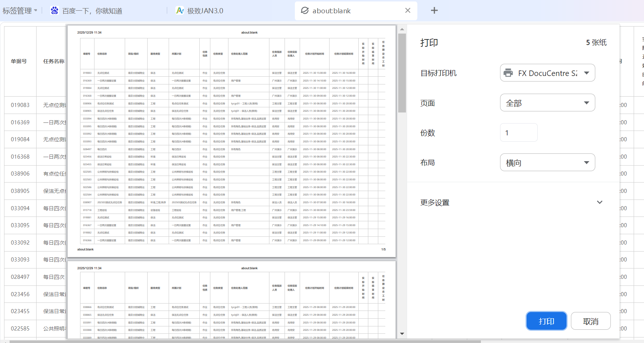644x343 pixels.
Task: Click the 份数 copies input field
Action: pos(519,133)
